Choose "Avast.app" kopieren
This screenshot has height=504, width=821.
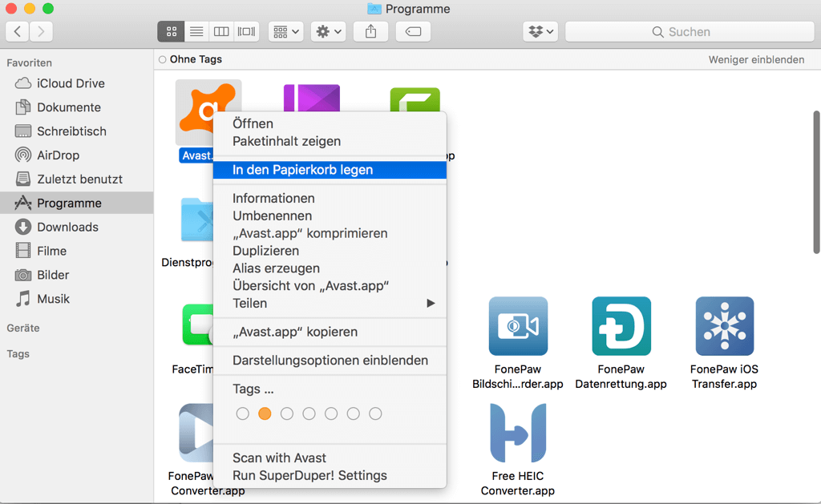pyautogui.click(x=330, y=332)
